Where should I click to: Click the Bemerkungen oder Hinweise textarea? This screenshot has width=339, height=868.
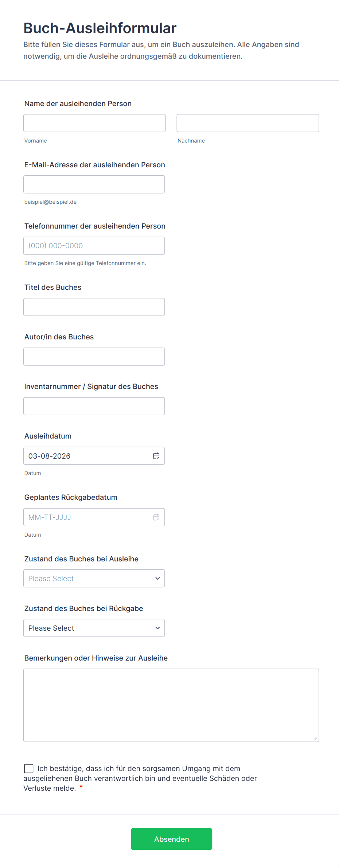click(x=171, y=705)
